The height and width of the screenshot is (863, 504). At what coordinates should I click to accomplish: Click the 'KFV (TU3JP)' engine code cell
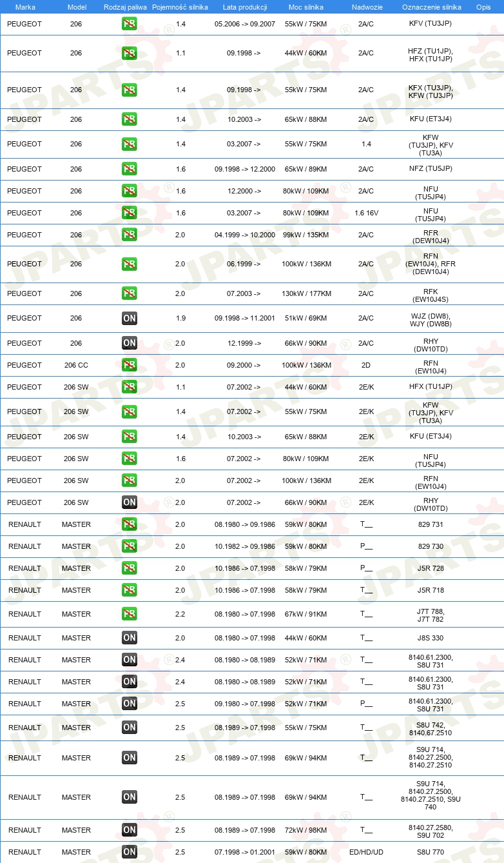coord(431,24)
